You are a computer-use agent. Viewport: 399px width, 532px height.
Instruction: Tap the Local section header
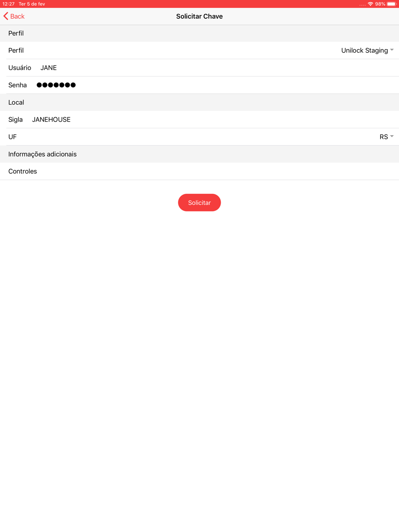(x=199, y=102)
